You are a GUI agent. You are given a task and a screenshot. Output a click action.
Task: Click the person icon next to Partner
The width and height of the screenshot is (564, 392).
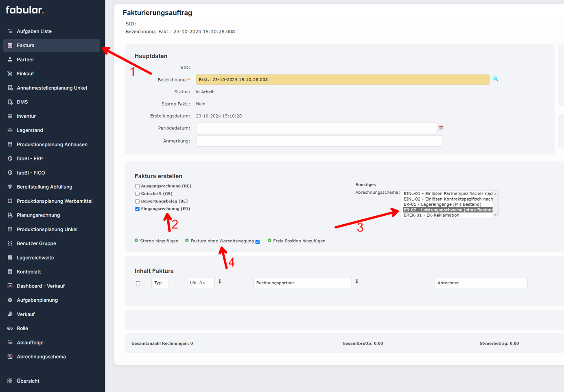pyautogui.click(x=9, y=59)
